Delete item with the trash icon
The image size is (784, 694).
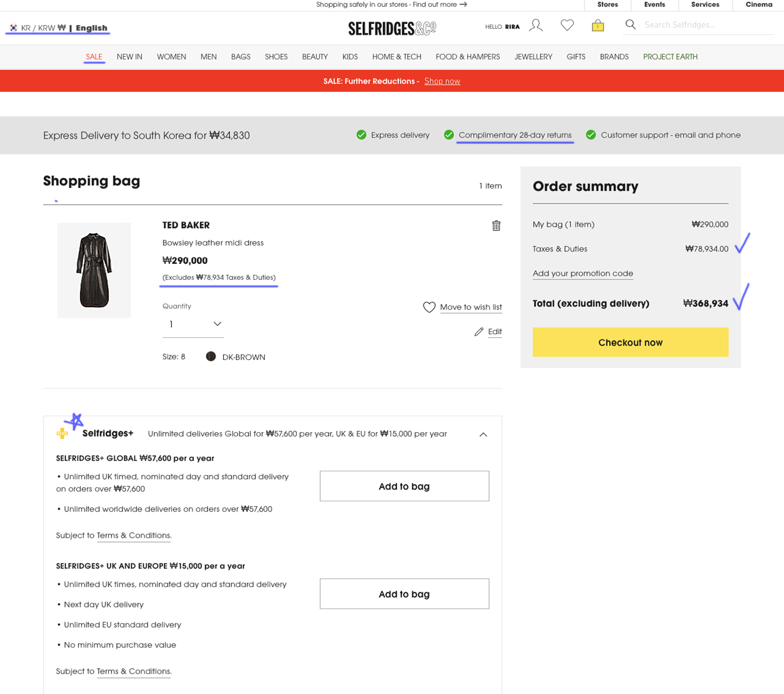pos(496,226)
